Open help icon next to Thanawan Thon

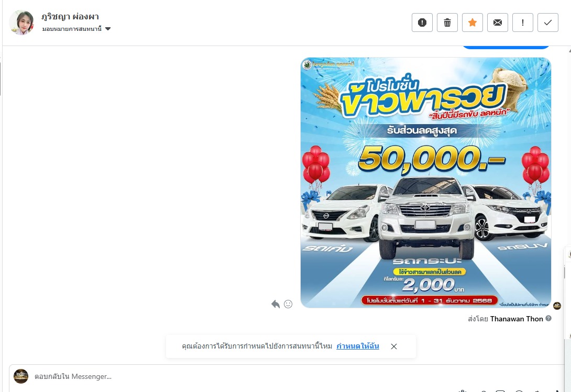[x=548, y=318]
